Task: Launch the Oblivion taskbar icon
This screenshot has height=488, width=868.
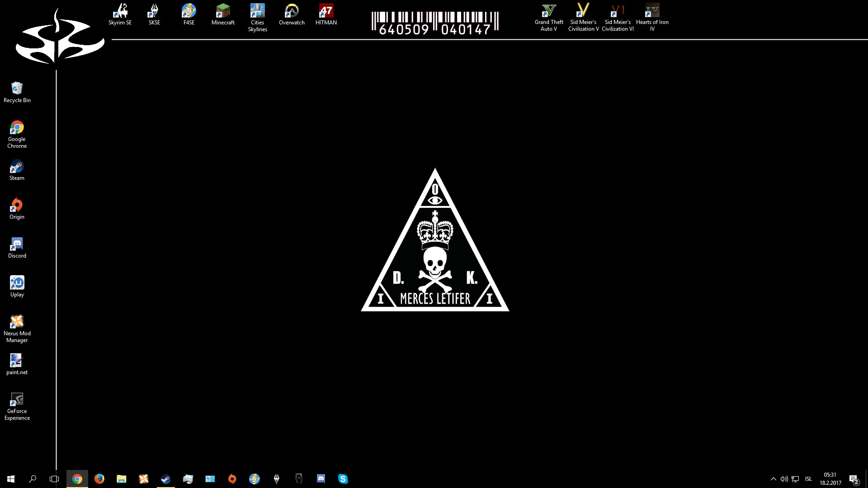Action: (299, 479)
